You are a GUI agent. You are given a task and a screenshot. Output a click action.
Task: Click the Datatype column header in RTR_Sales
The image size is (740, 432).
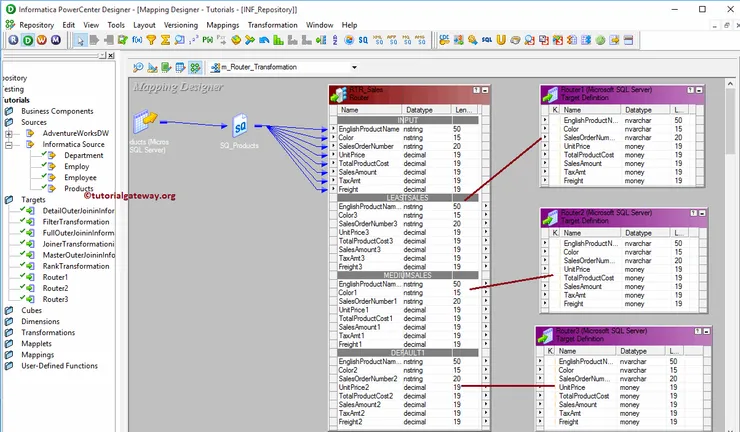coord(426,110)
